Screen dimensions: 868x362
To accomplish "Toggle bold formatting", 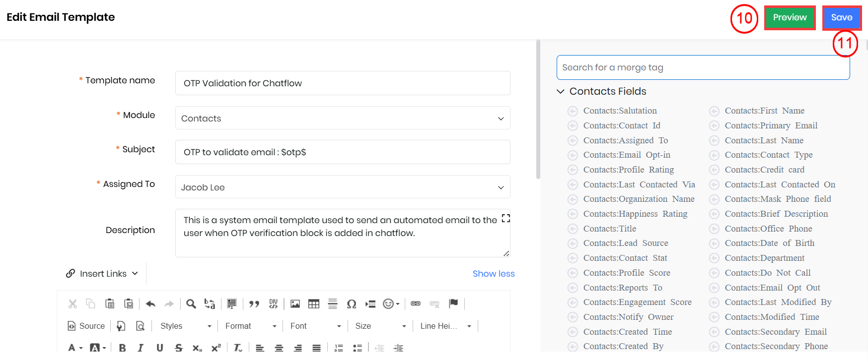I will pyautogui.click(x=123, y=348).
